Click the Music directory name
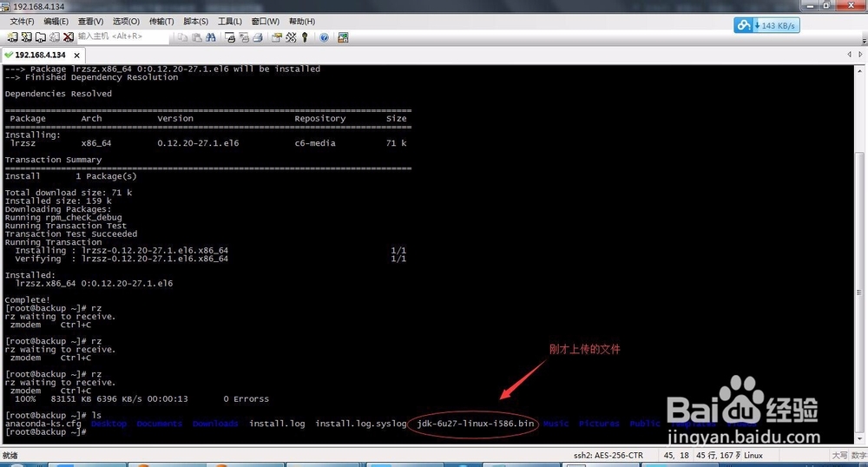Image resolution: width=868 pixels, height=467 pixels. [x=556, y=424]
